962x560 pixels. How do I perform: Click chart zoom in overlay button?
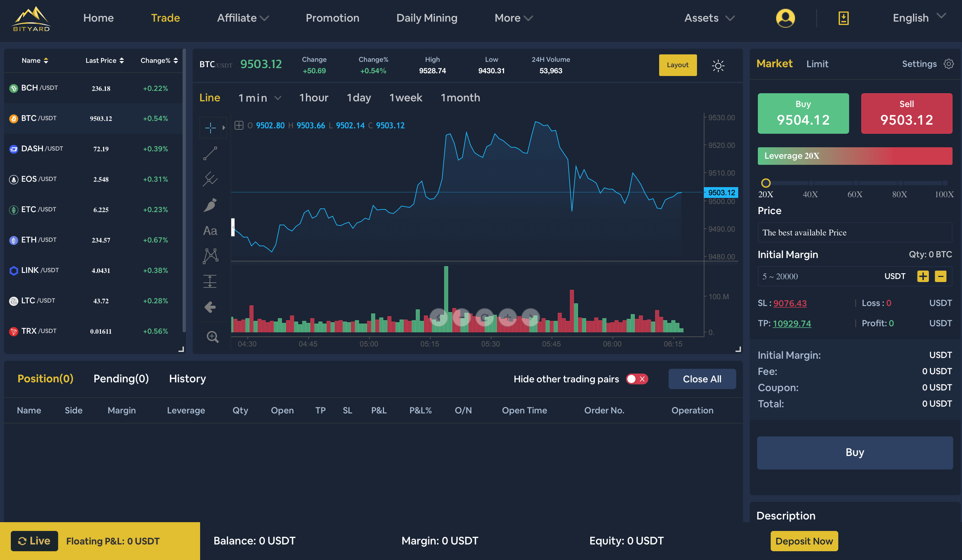507,317
